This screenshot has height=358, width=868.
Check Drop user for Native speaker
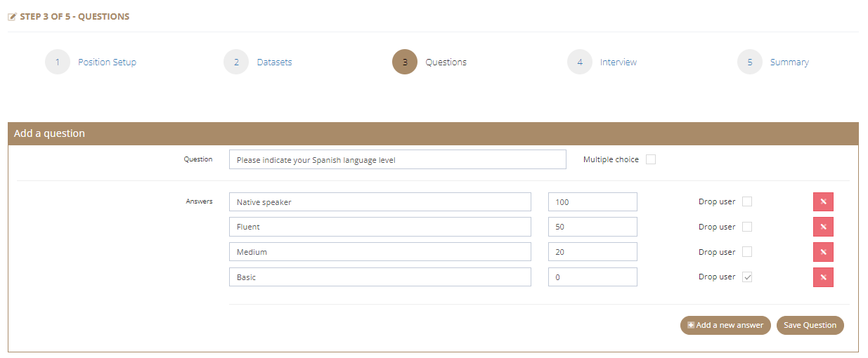point(747,201)
